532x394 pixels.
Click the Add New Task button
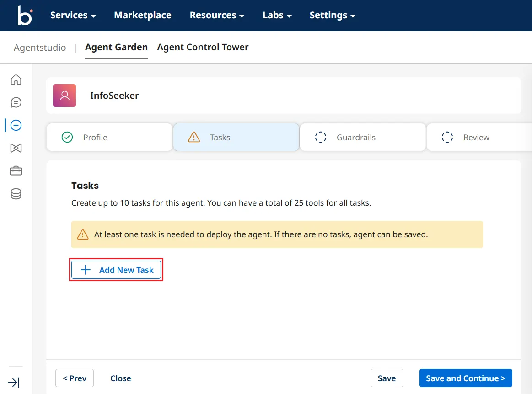(x=116, y=270)
